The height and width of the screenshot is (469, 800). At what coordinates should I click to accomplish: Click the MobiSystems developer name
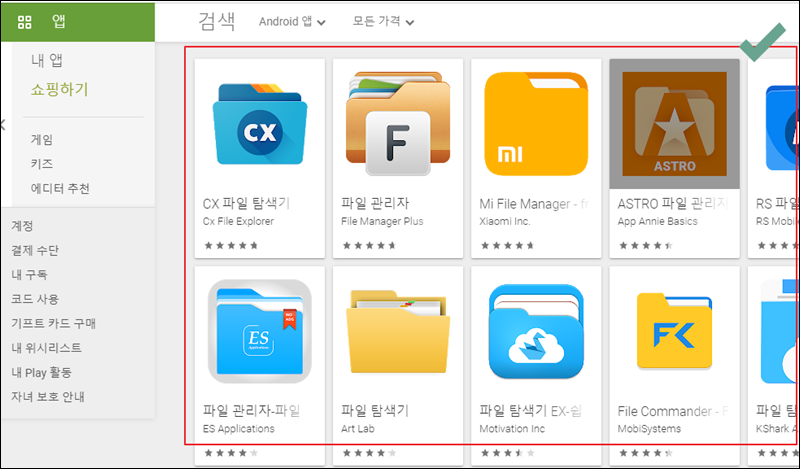pyautogui.click(x=649, y=429)
